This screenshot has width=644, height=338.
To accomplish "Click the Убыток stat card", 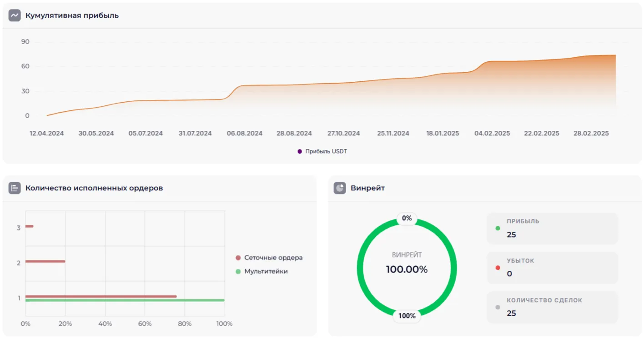I will pyautogui.click(x=552, y=268).
